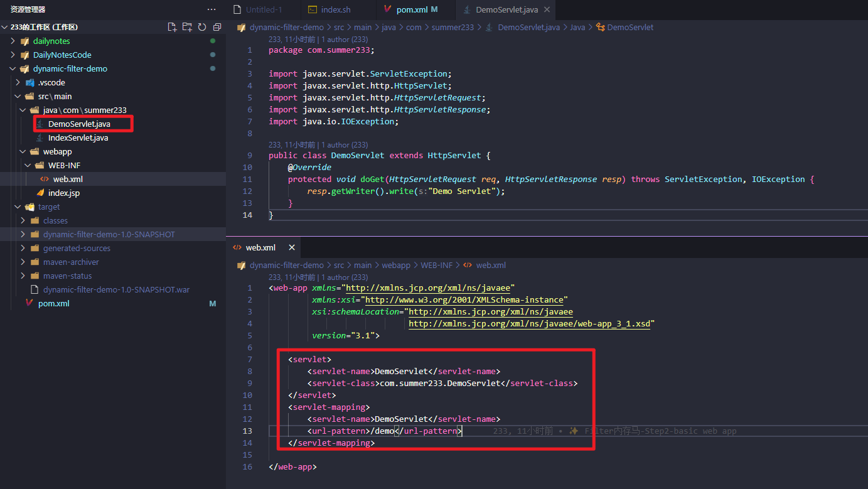Click Java in the top breadcrumb
868x489 pixels.
577,27
